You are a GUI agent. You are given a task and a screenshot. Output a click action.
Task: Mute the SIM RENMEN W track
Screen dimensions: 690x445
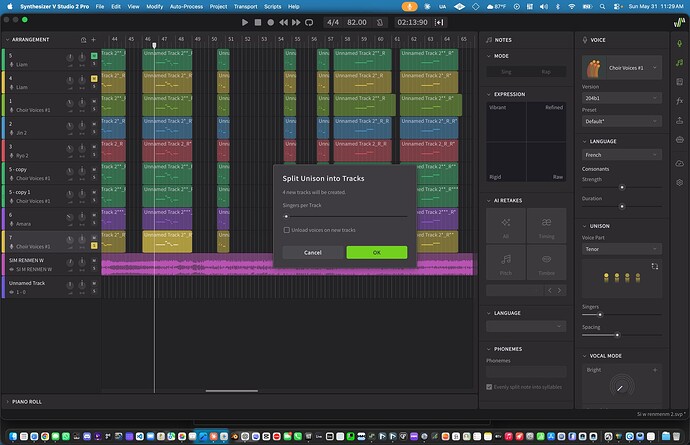point(94,261)
